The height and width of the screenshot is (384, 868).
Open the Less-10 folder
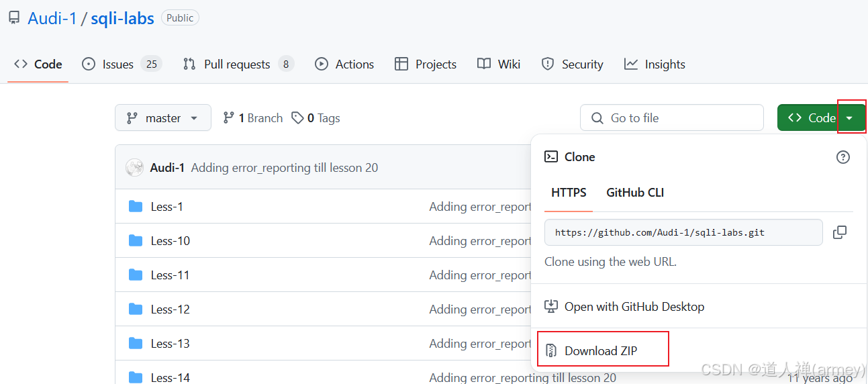coord(171,241)
